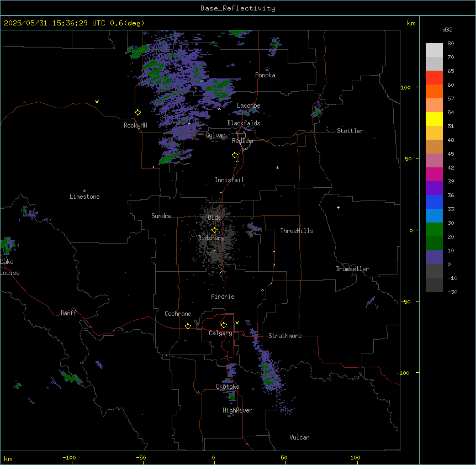Screen dimensions: 476x465
Task: Click the yellow diamond marker near RockyMH
Action: [x=138, y=113]
